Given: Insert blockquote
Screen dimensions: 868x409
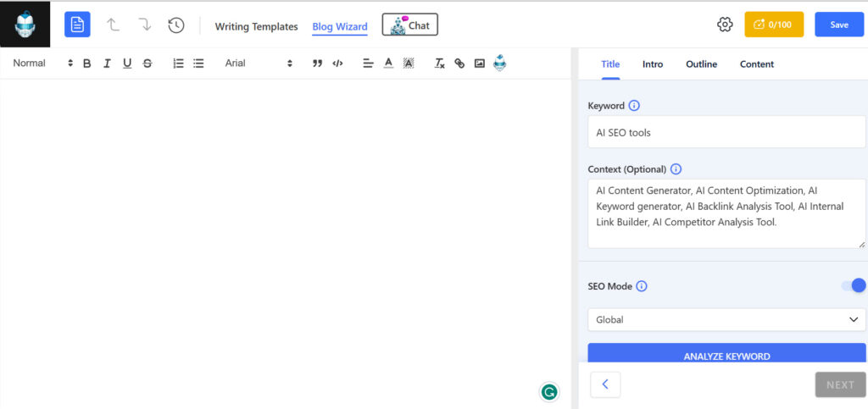Looking at the screenshot, I should click(317, 64).
